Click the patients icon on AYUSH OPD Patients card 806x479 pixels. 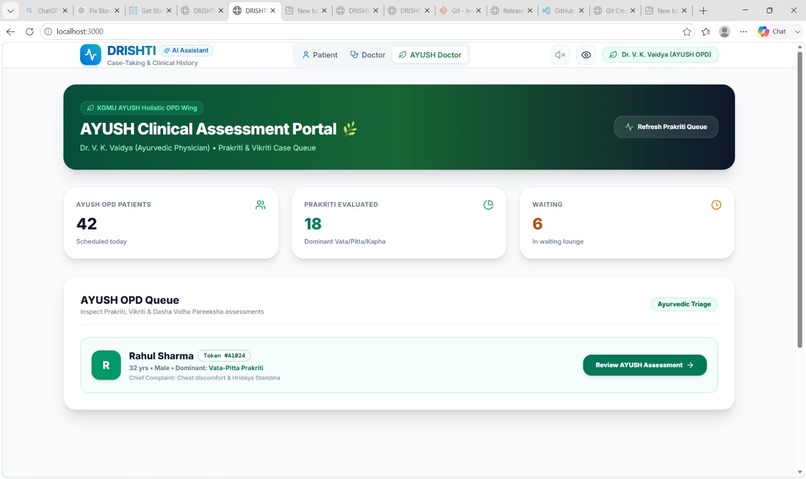coord(261,205)
